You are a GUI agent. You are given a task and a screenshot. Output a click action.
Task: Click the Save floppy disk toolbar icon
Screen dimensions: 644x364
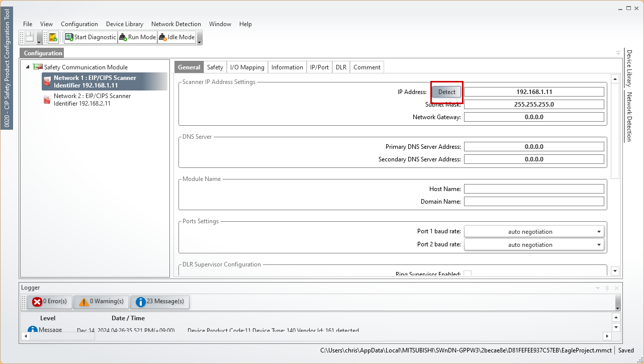click(x=30, y=37)
